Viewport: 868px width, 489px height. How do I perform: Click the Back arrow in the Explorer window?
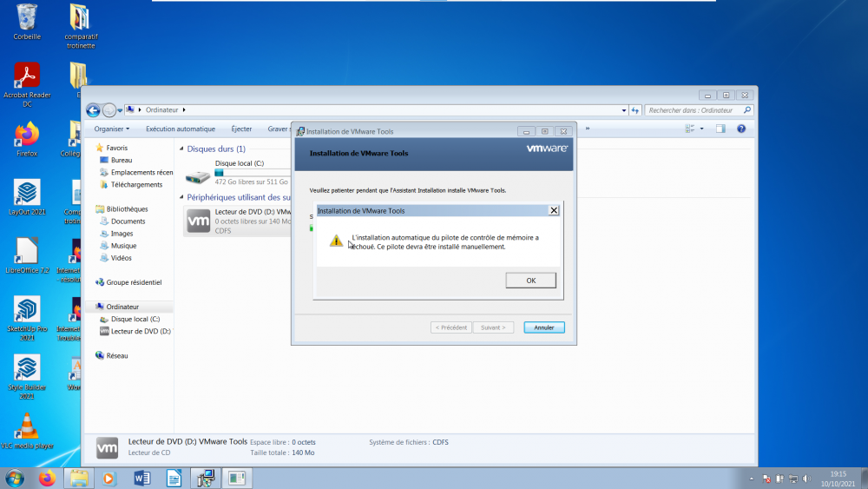click(x=93, y=110)
